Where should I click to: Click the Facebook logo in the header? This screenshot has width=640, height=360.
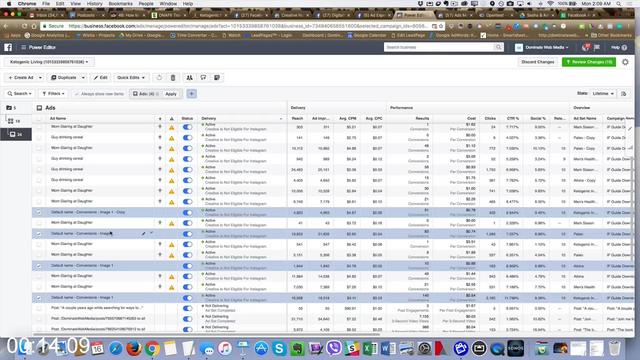click(8, 47)
